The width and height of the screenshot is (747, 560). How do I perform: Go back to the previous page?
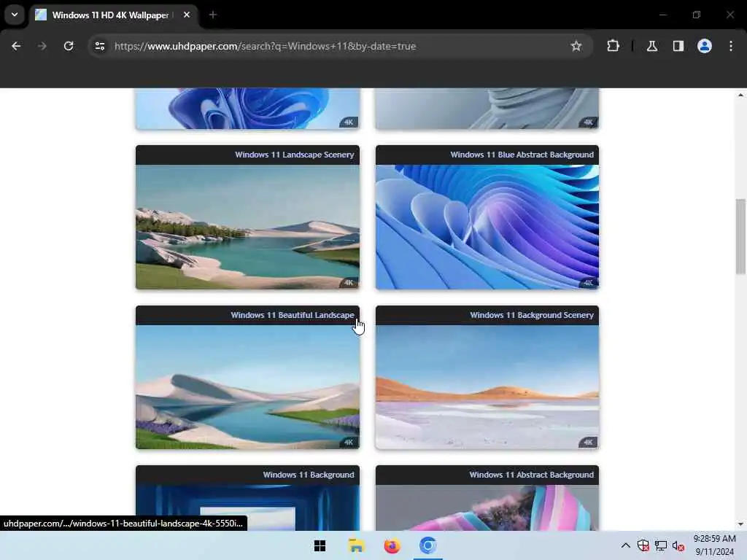coord(16,46)
